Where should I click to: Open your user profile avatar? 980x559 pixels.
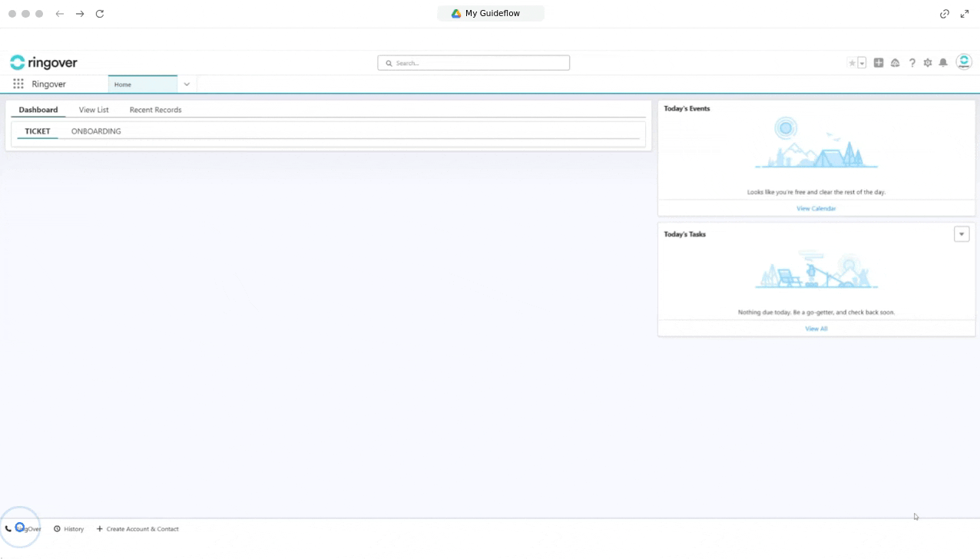click(x=964, y=62)
